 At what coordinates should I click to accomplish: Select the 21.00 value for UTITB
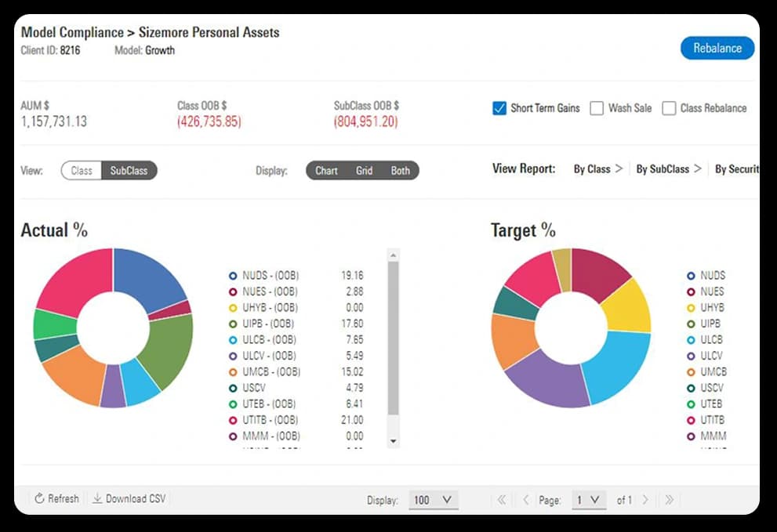coord(352,420)
